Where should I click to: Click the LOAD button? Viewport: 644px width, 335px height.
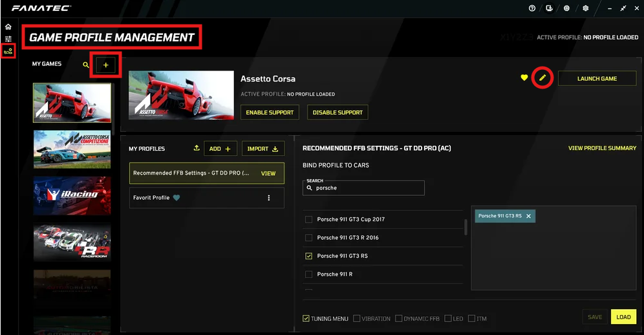point(623,317)
